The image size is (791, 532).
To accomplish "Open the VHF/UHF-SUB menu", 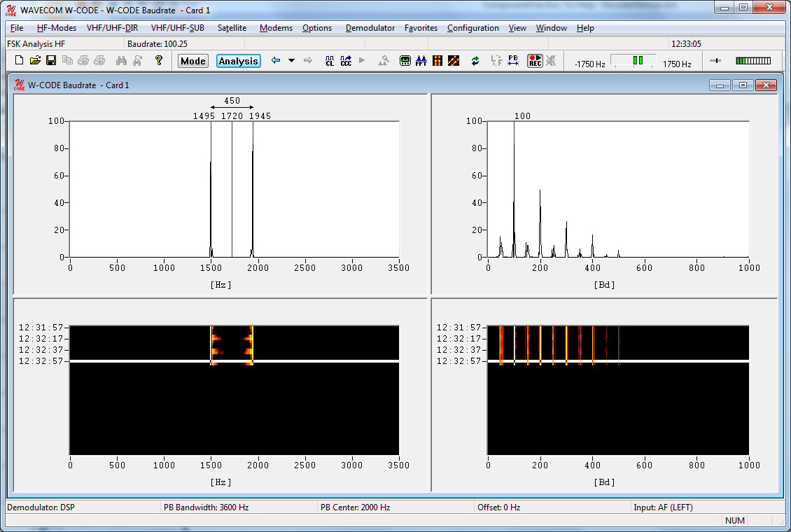I will tap(178, 28).
